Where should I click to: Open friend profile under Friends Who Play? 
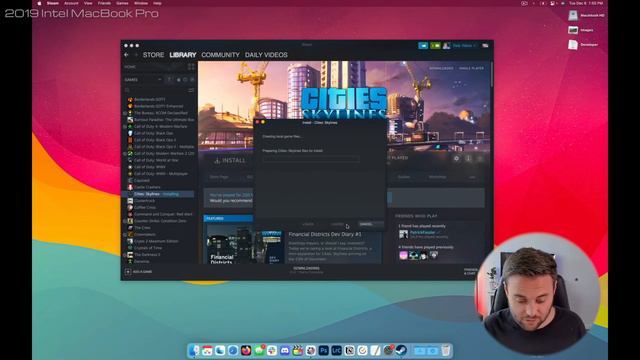pos(422,233)
